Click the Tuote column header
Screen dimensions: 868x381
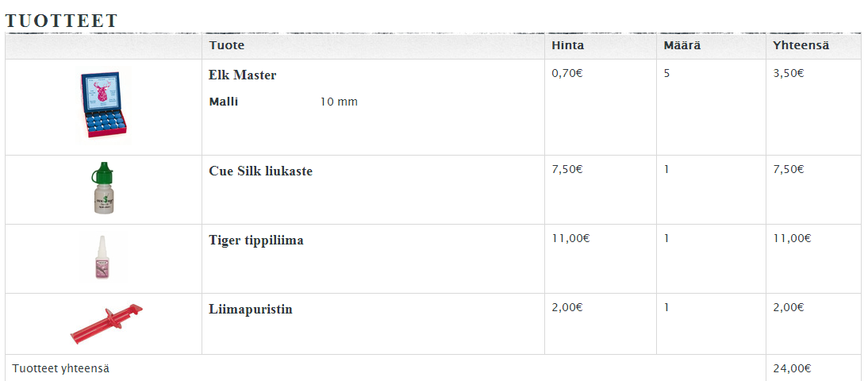226,45
